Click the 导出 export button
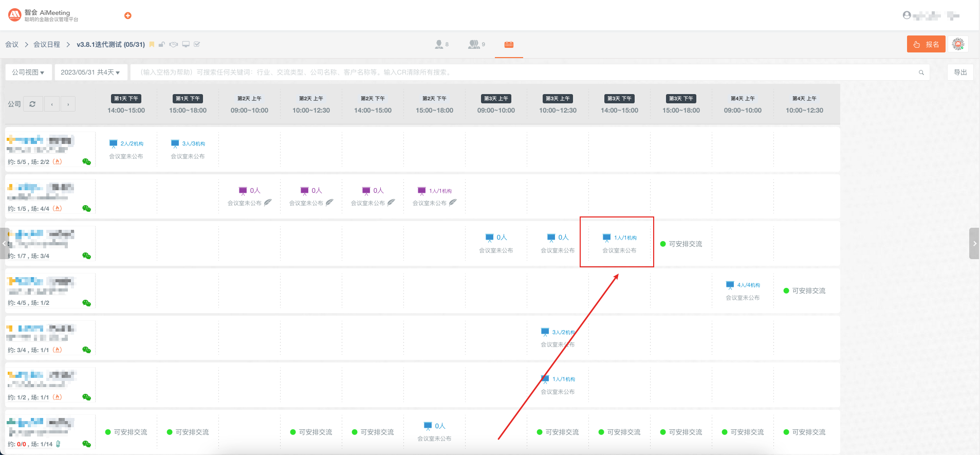Screen dimensions: 980x455 [x=960, y=72]
